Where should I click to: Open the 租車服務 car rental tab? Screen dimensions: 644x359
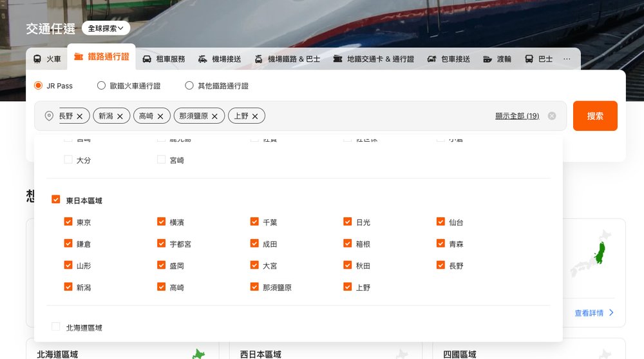164,59
